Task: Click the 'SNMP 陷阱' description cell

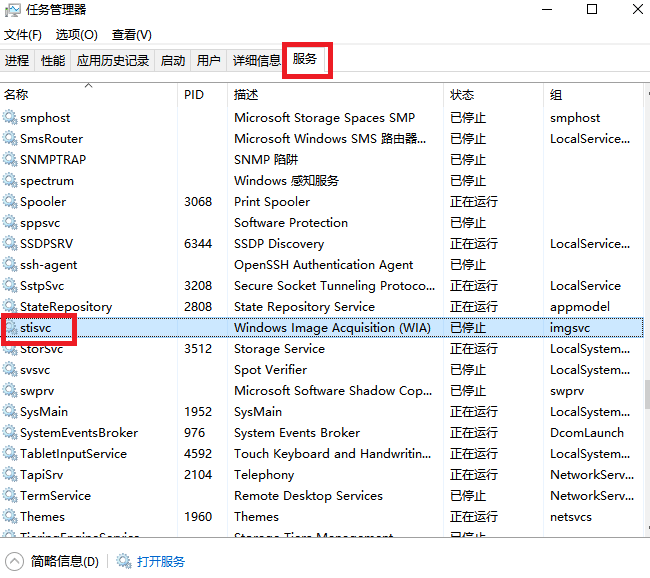Action: [266, 159]
